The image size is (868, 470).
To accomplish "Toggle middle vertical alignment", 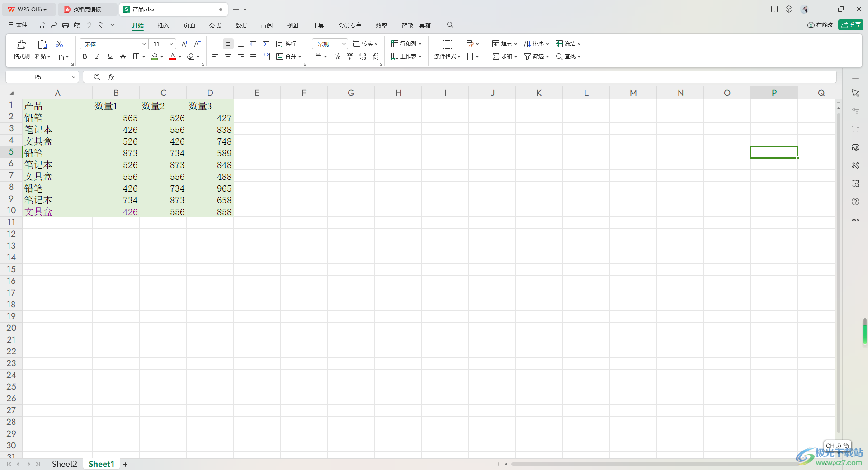I will click(x=228, y=44).
